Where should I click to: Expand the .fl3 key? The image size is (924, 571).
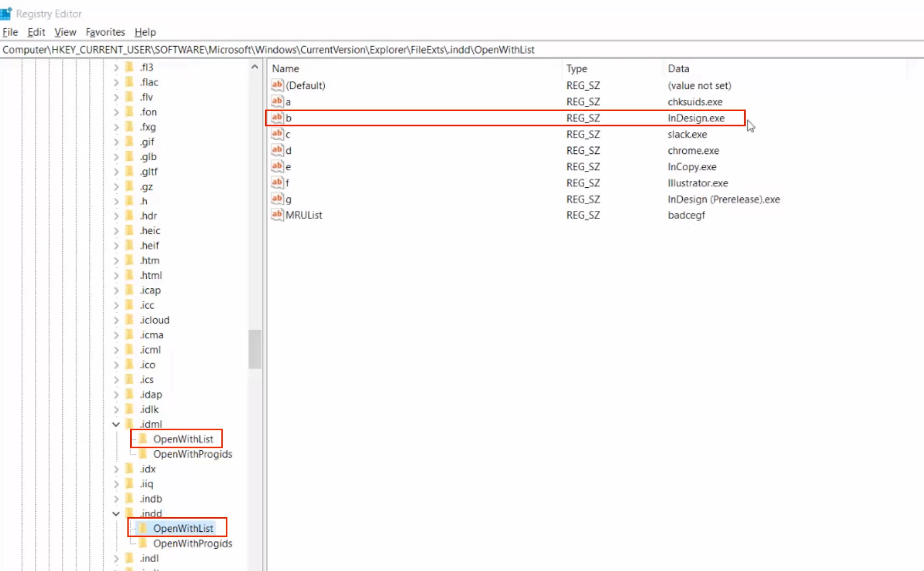pos(116,67)
